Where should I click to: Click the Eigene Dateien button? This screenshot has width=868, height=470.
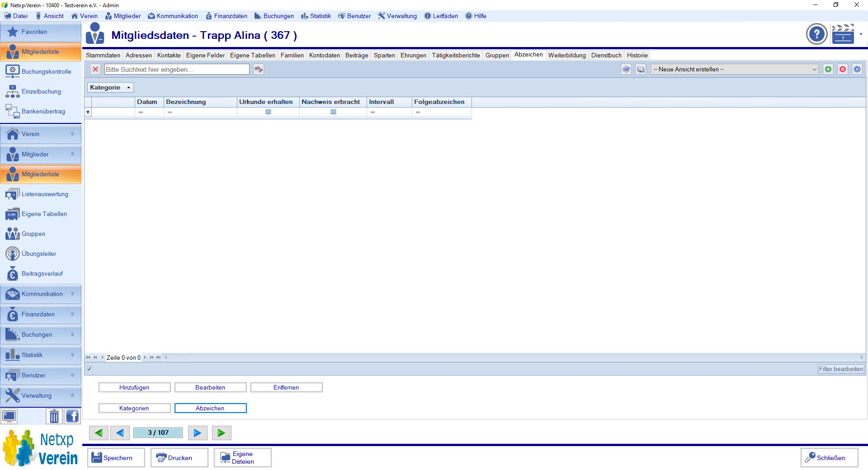tap(243, 458)
